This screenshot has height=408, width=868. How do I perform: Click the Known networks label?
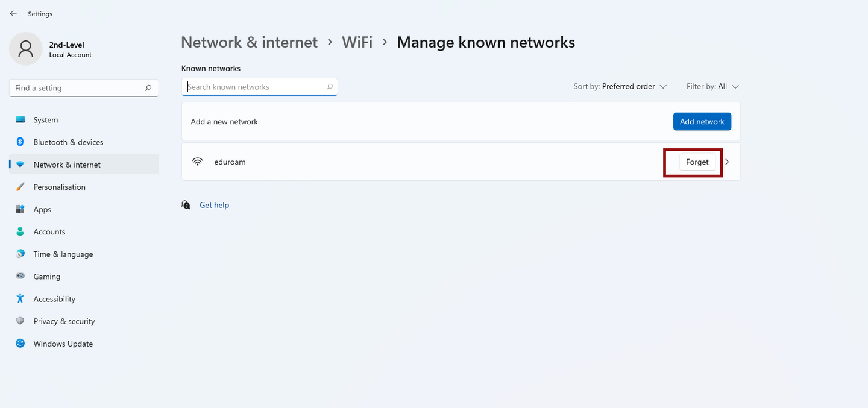(x=211, y=68)
